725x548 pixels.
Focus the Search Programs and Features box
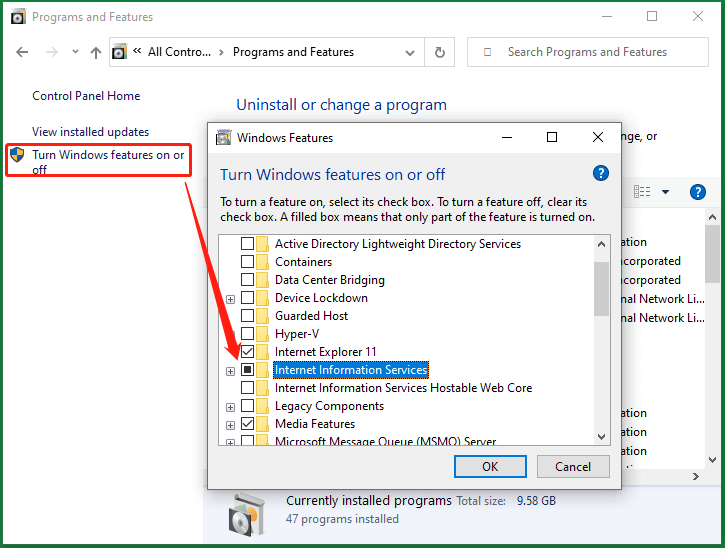(588, 52)
